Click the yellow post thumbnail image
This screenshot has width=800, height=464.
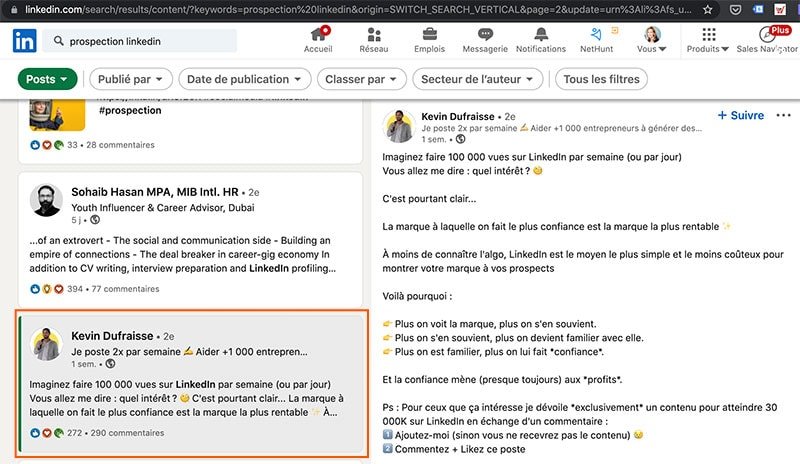coord(57,115)
